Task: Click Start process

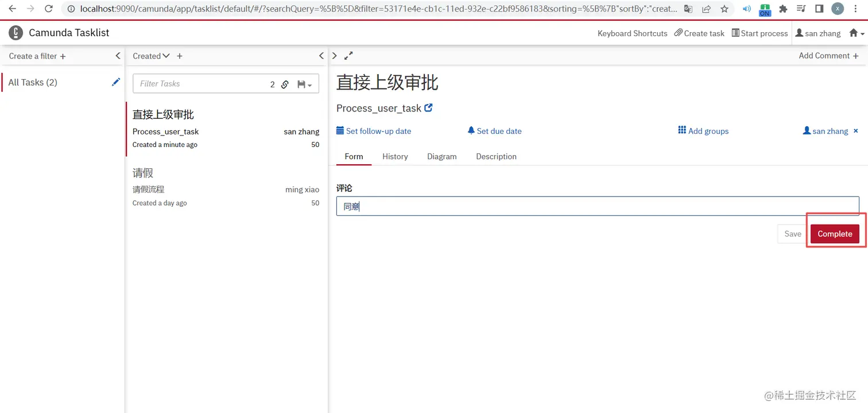Action: 759,33
